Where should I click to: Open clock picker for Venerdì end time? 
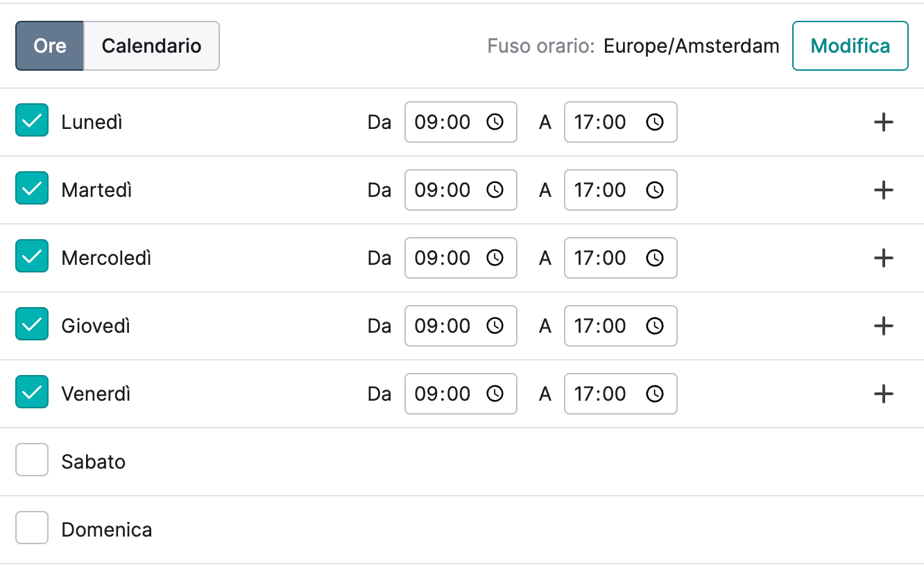(655, 394)
